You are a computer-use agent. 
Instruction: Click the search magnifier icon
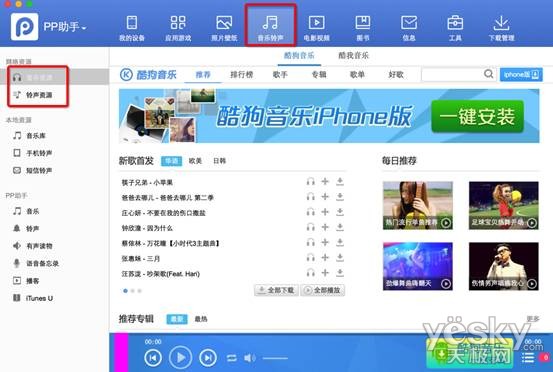point(488,74)
